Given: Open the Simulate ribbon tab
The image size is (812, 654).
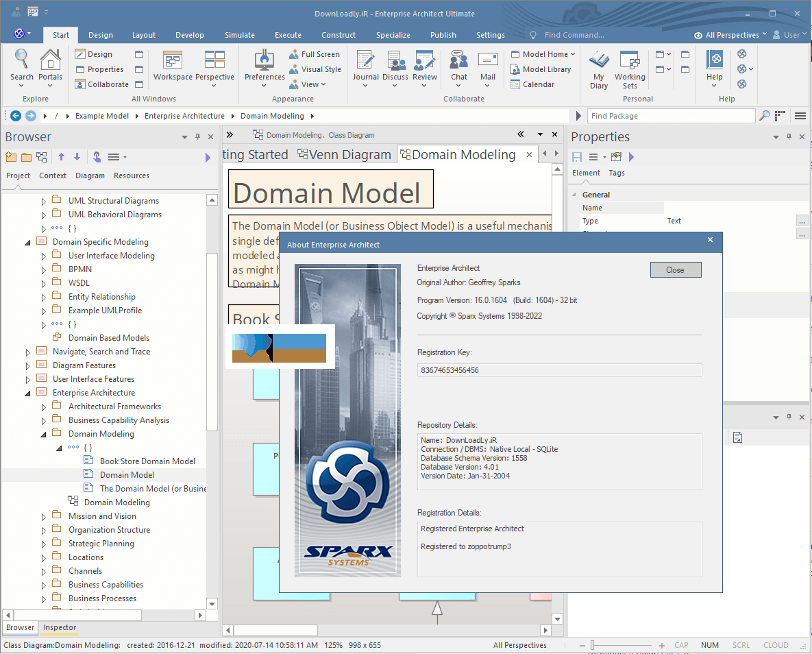Looking at the screenshot, I should (240, 35).
